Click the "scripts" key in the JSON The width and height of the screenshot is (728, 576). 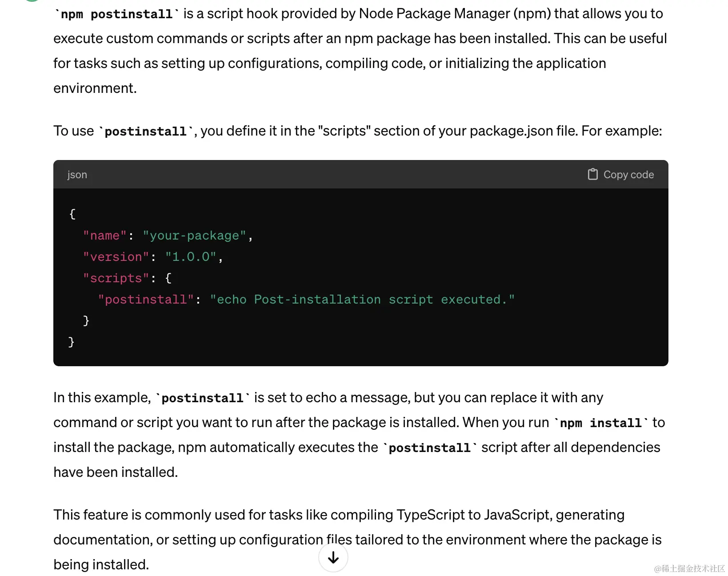116,278
